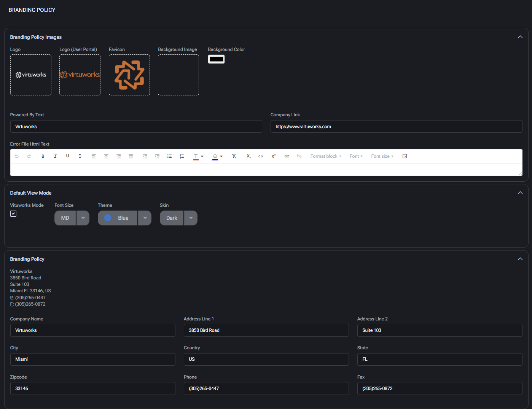
Task: Toggle bold formatting in the editor
Action: 43,156
